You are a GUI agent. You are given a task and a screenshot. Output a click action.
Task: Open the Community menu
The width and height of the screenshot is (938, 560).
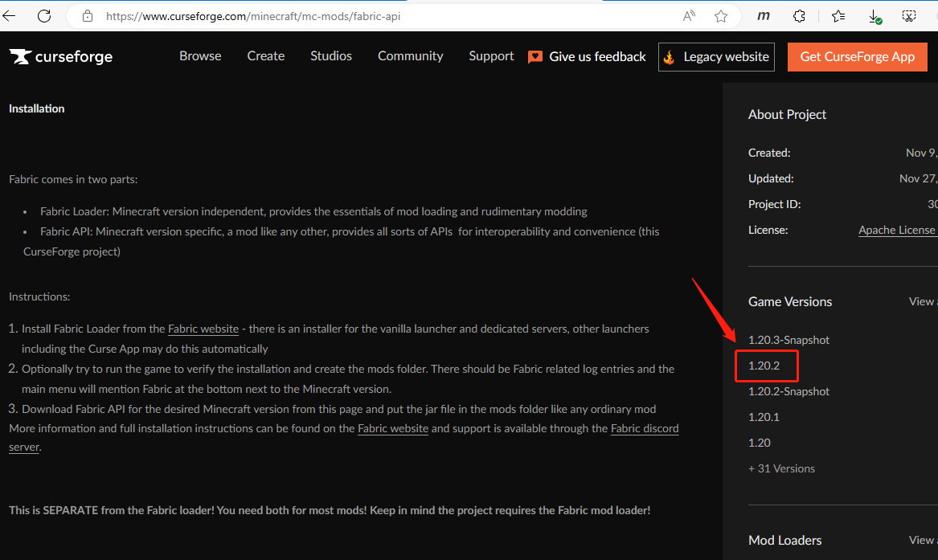coord(411,56)
